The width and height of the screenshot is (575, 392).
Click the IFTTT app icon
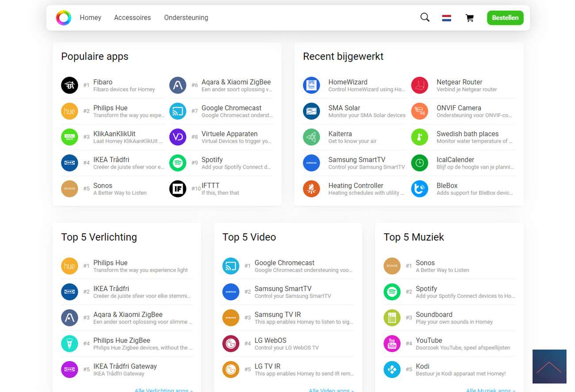click(x=178, y=189)
